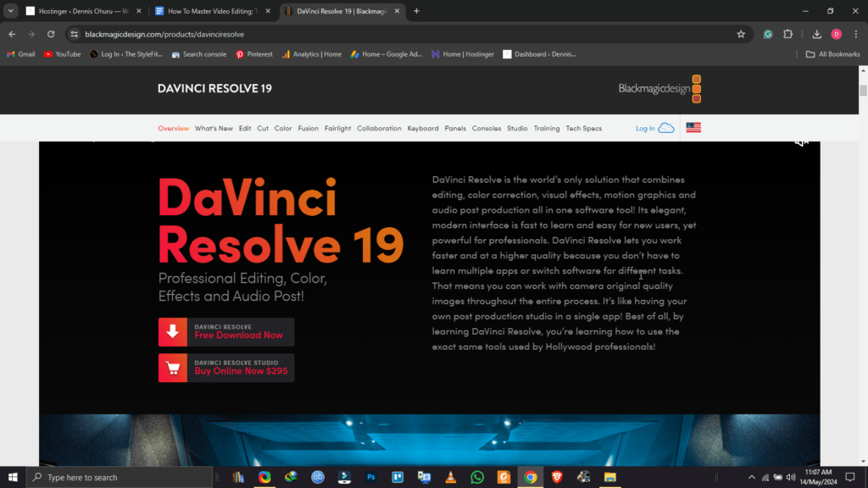Open File Explorer from the taskbar
Image resolution: width=868 pixels, height=488 pixels.
click(610, 477)
